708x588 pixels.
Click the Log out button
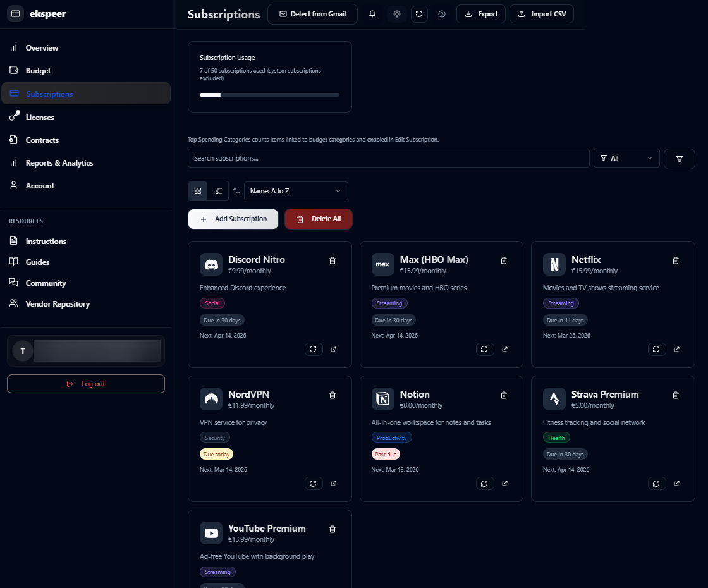point(86,384)
